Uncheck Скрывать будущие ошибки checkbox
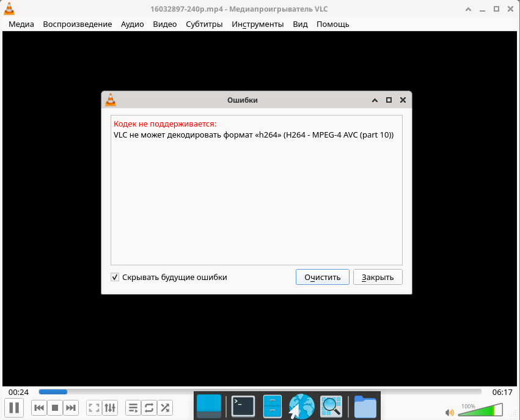The width and height of the screenshot is (520, 420). tap(115, 277)
